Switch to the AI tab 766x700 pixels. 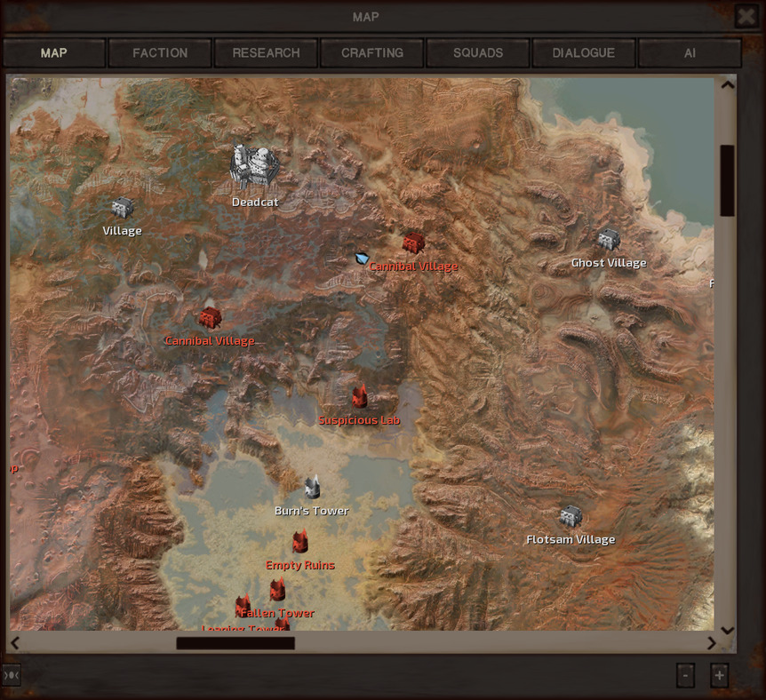[x=690, y=52]
